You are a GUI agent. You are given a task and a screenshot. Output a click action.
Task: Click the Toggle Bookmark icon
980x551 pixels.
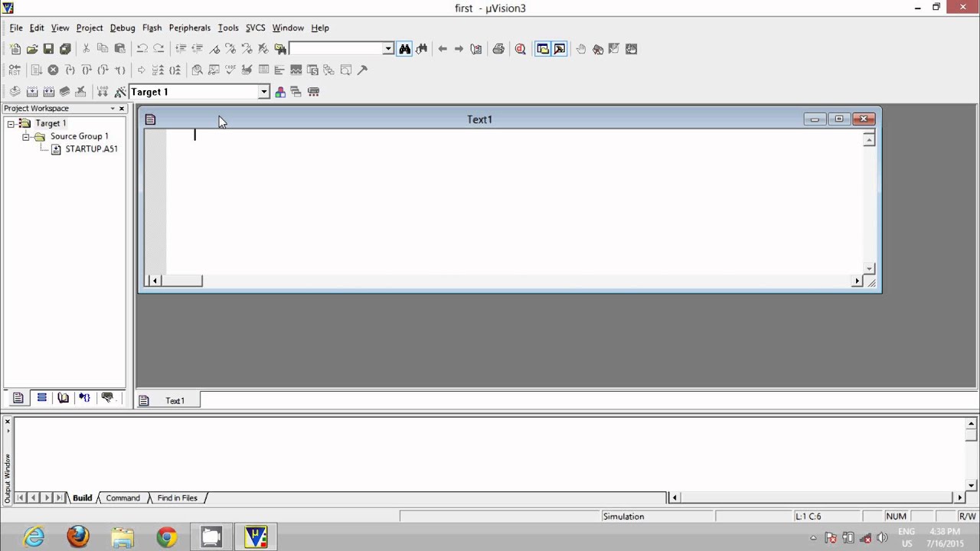(x=214, y=49)
